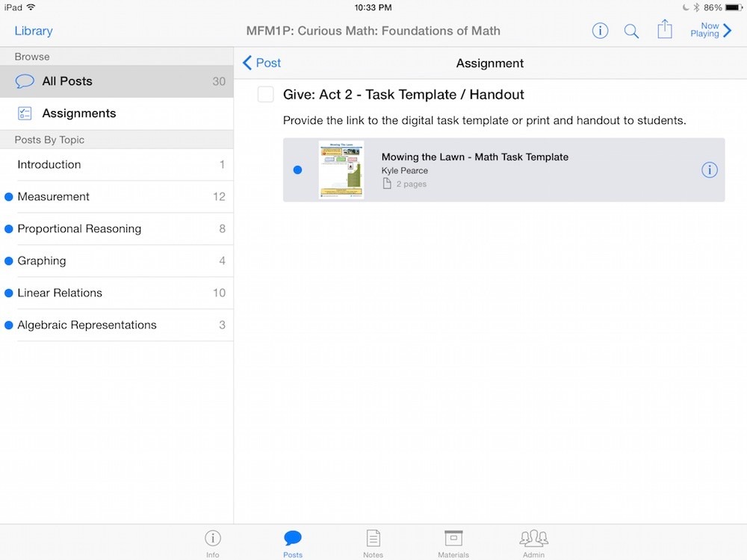Open course info icon in top bar
This screenshot has width=747, height=560.
click(600, 31)
